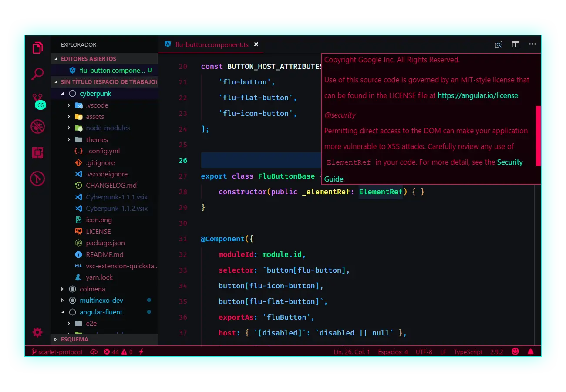Click the feedback smiley icon

[515, 351]
